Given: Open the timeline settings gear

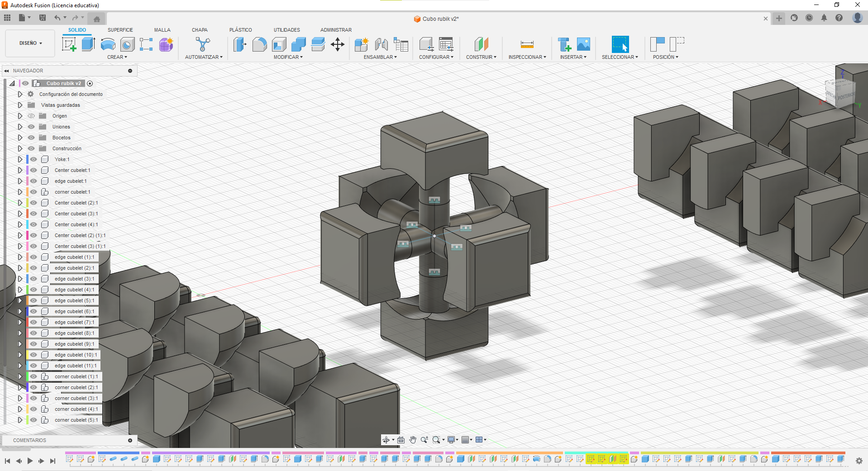Looking at the screenshot, I should (859, 461).
